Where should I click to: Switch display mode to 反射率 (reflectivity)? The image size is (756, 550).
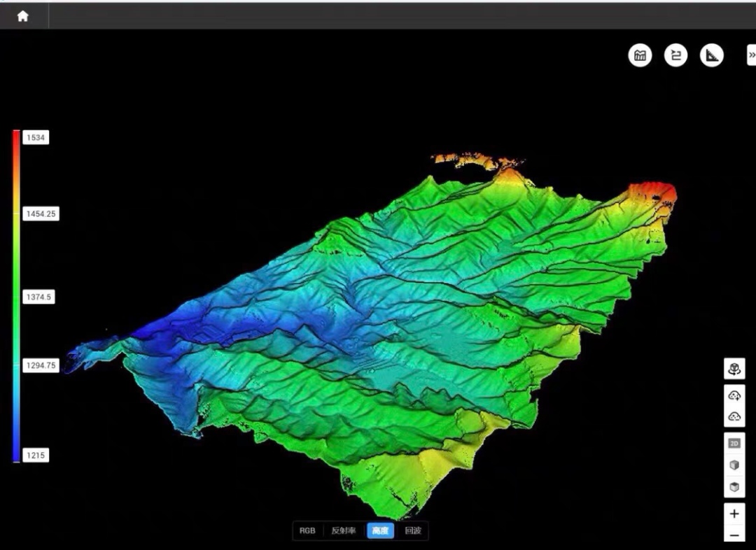pyautogui.click(x=343, y=530)
